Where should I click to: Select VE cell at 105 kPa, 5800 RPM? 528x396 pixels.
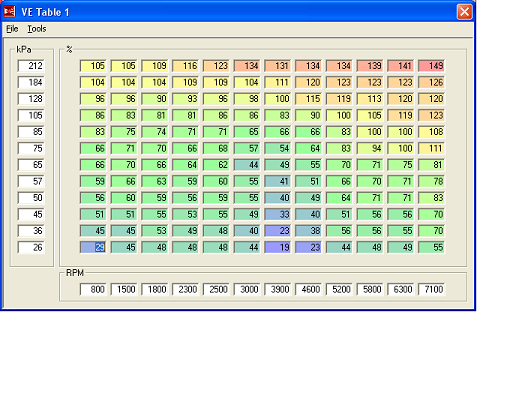[x=370, y=115]
